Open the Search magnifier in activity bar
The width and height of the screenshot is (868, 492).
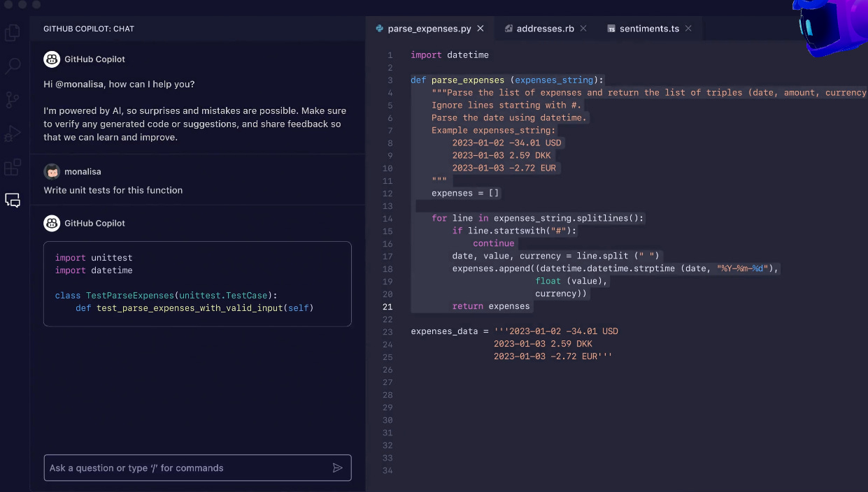13,66
